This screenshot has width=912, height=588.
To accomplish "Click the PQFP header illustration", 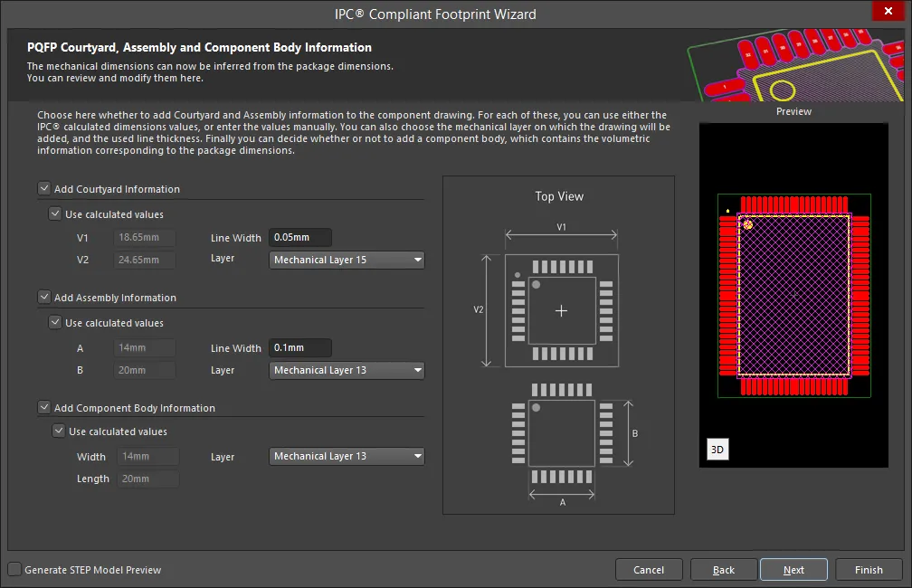I will (x=795, y=64).
